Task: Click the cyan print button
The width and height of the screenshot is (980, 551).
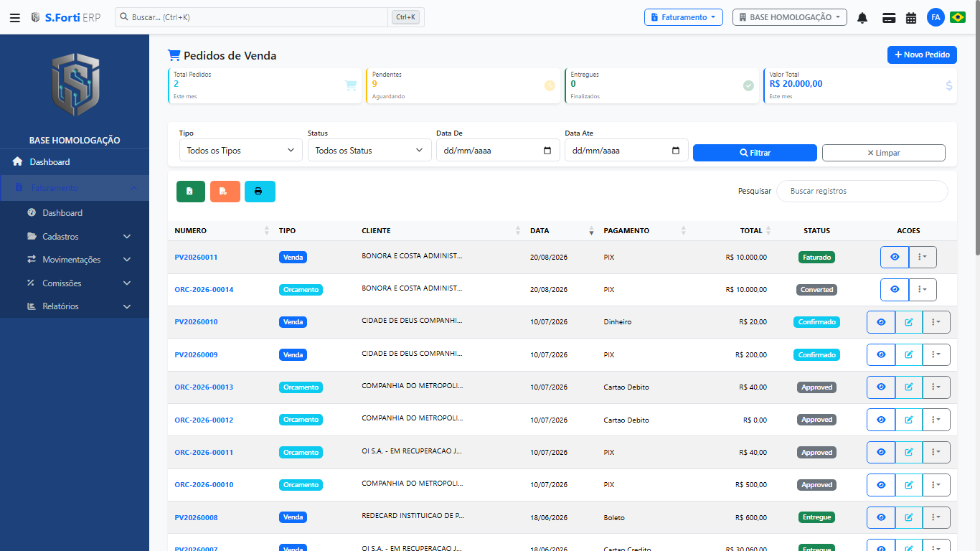Action: coord(260,192)
